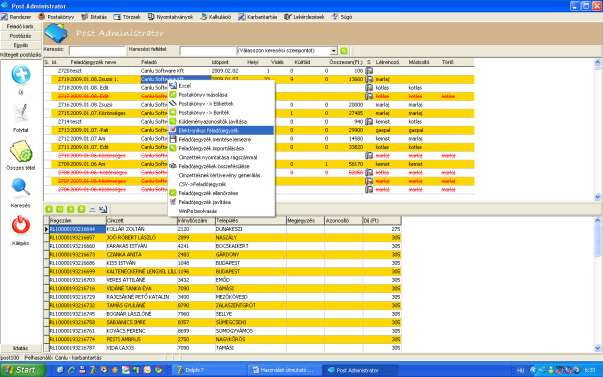
Task: Click the blue export icon above lower grid
Action: coord(103,209)
